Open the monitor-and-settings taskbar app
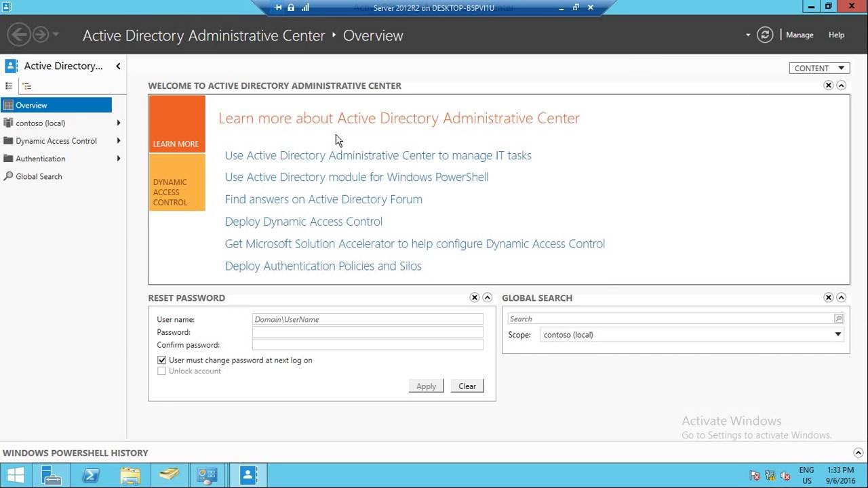The width and height of the screenshot is (868, 488). pyautogui.click(x=207, y=475)
